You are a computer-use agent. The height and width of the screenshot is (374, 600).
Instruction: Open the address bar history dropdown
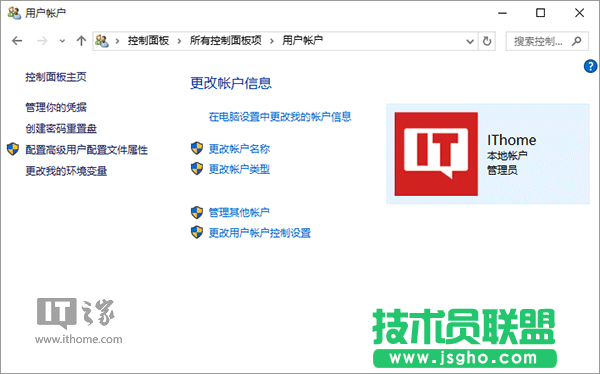coord(470,41)
